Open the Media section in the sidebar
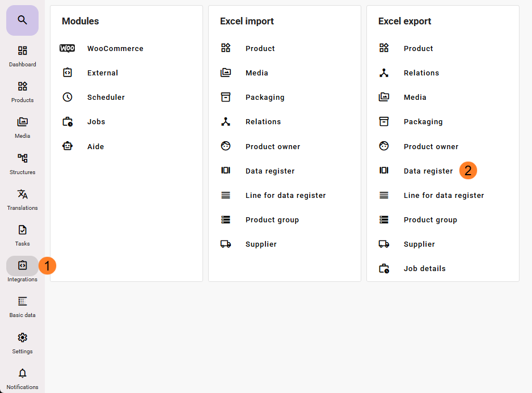Image resolution: width=532 pixels, height=393 pixels. [x=22, y=127]
